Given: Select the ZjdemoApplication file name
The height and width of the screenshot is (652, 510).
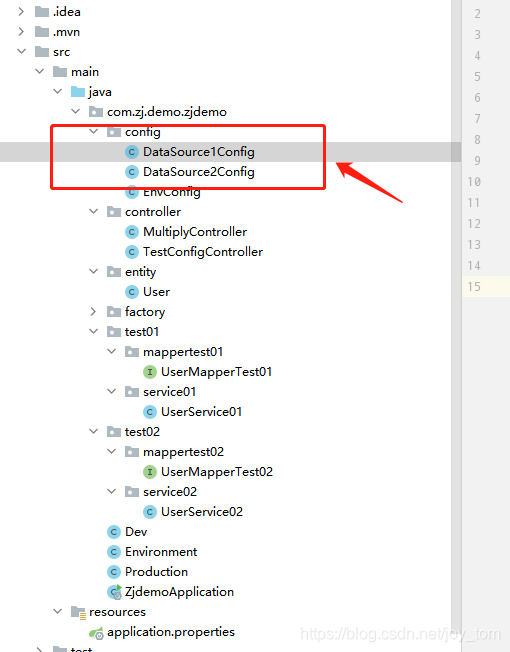Looking at the screenshot, I should pos(180,592).
